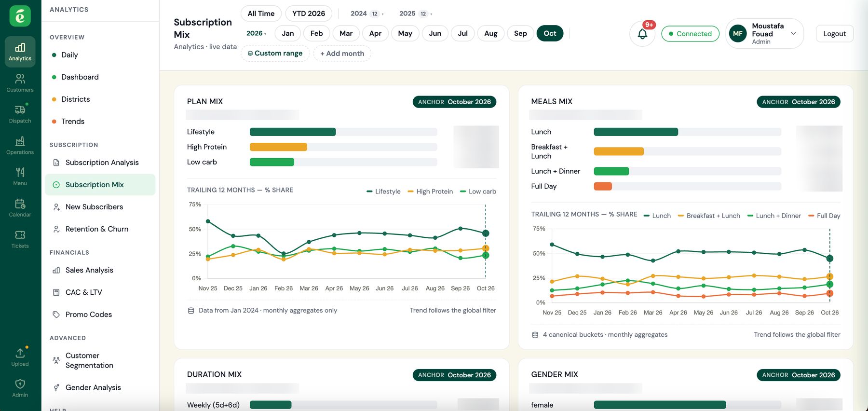This screenshot has width=868, height=411.
Task: Open the Districts overview page
Action: coord(100,99)
